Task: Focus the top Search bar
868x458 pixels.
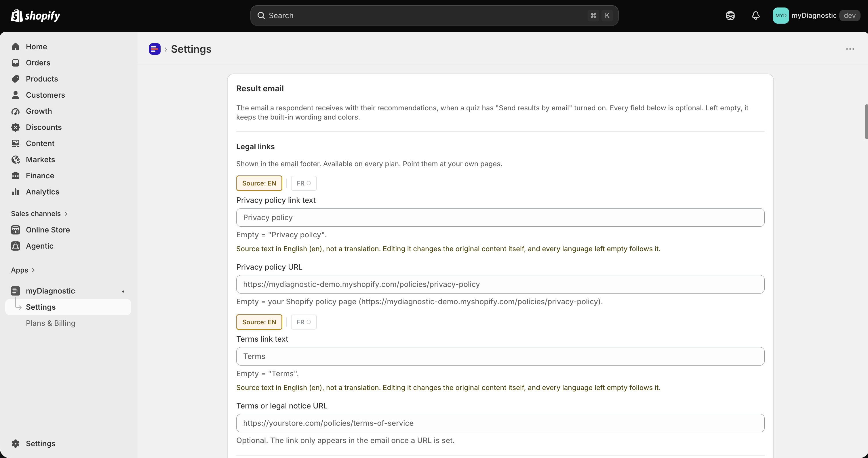Action: coord(434,16)
